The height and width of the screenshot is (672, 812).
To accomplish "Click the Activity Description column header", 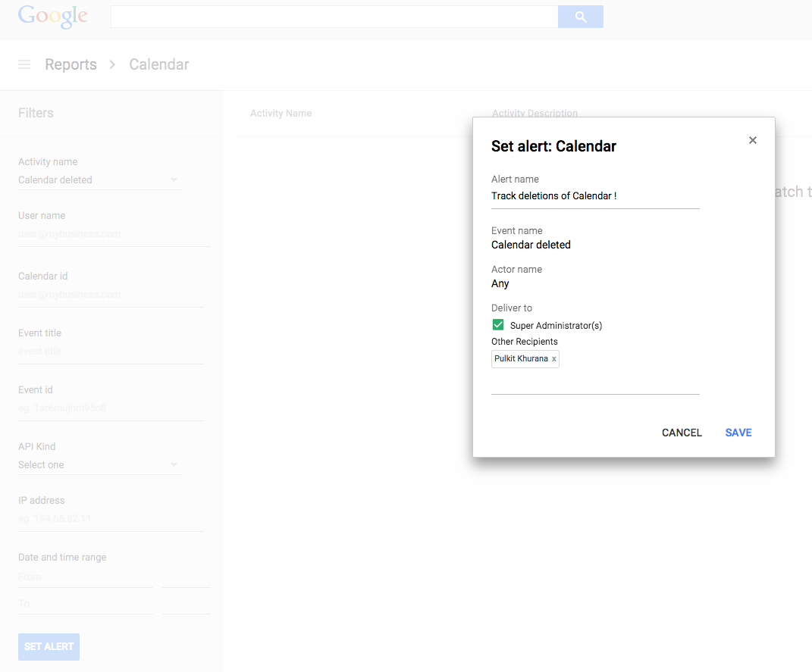I will [x=535, y=114].
